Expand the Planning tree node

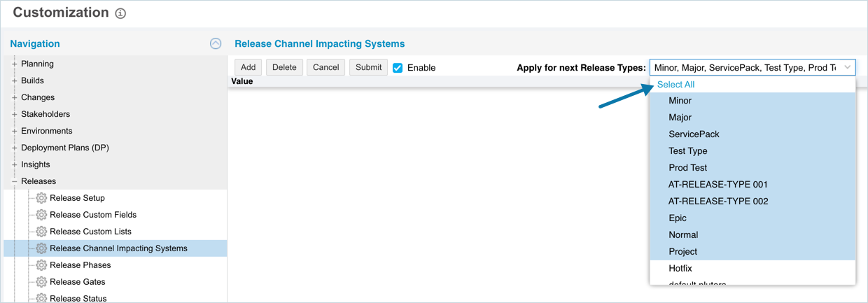(x=14, y=64)
